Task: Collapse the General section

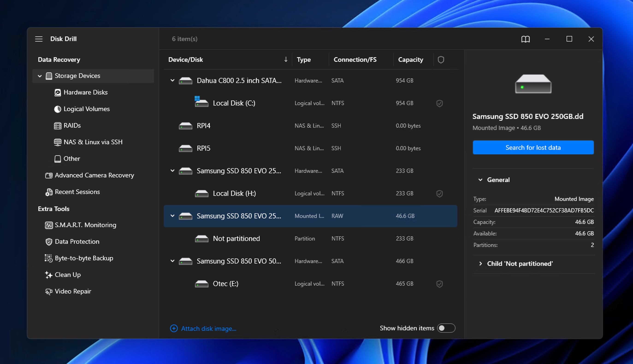Action: pos(480,180)
